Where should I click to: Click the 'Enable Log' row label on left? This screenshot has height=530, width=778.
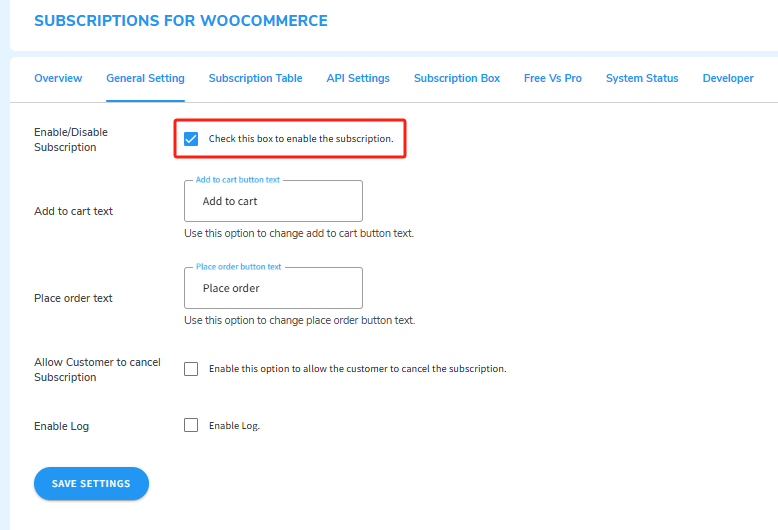[x=62, y=426]
